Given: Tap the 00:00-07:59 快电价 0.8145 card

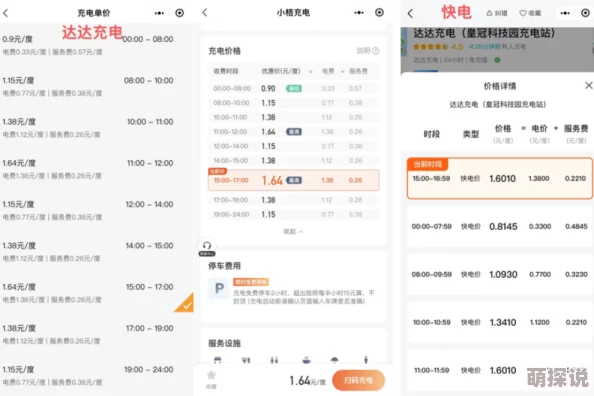Looking at the screenshot, I should 500,227.
